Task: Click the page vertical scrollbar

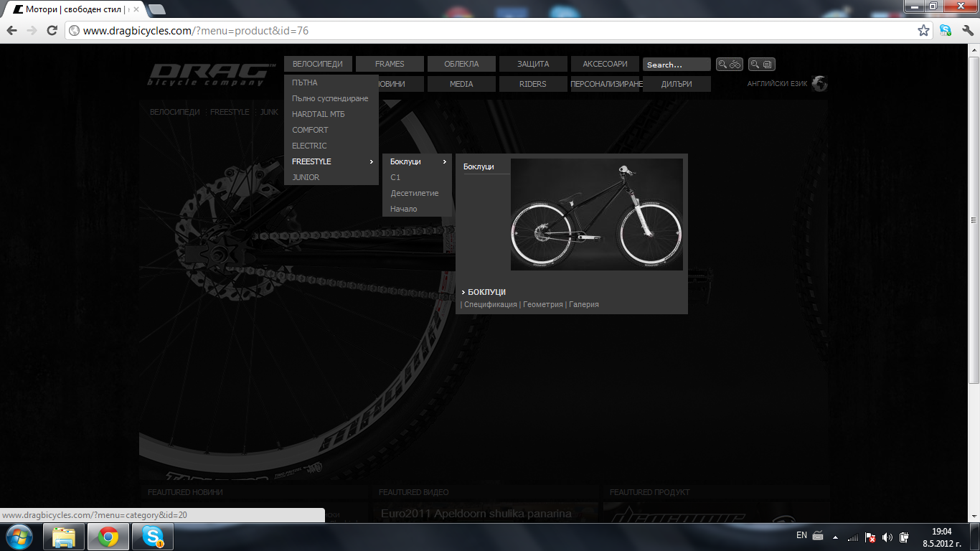Action: coord(974,220)
